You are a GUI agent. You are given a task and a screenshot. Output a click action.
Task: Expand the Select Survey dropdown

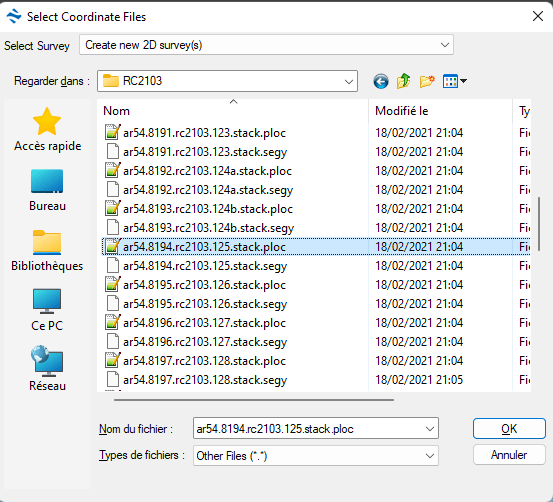click(x=266, y=45)
